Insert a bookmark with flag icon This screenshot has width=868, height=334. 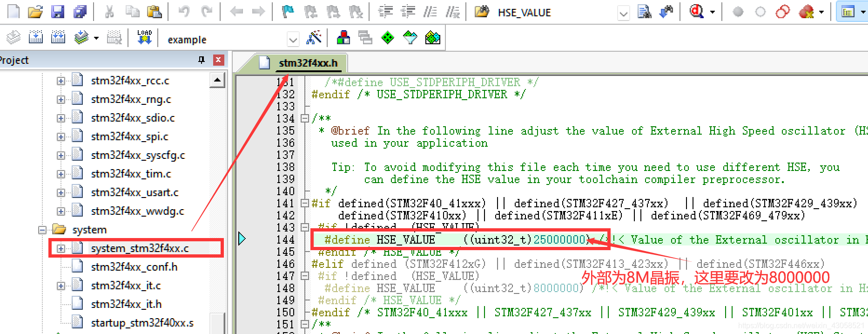pos(288,12)
